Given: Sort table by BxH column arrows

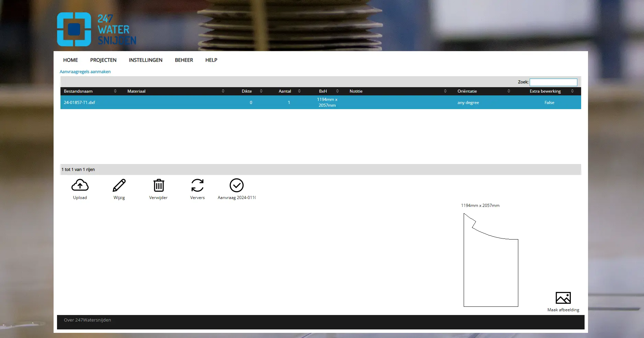Looking at the screenshot, I should point(337,91).
